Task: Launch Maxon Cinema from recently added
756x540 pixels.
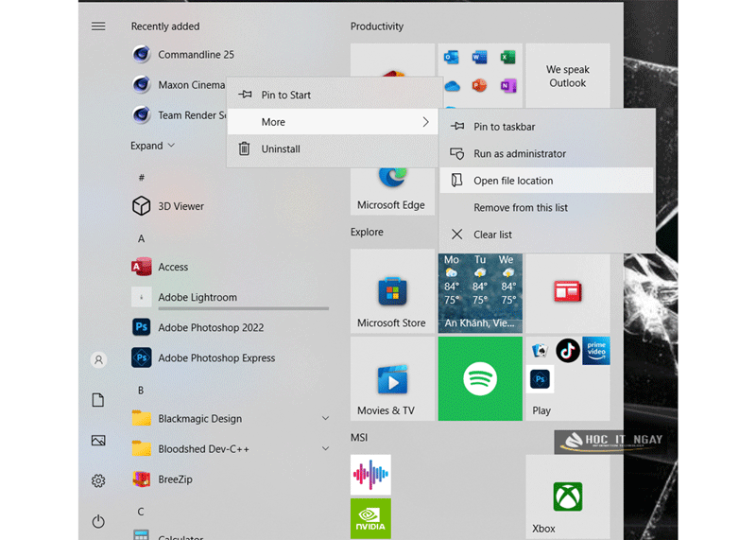Action: (179, 85)
